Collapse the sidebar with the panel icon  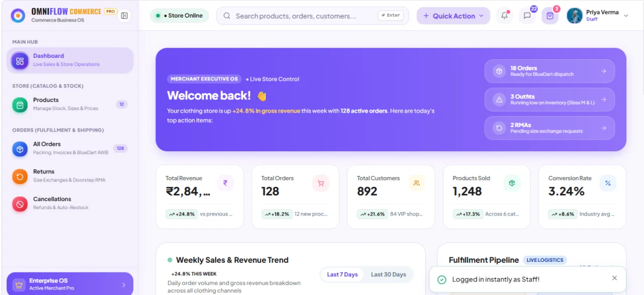[x=124, y=16]
